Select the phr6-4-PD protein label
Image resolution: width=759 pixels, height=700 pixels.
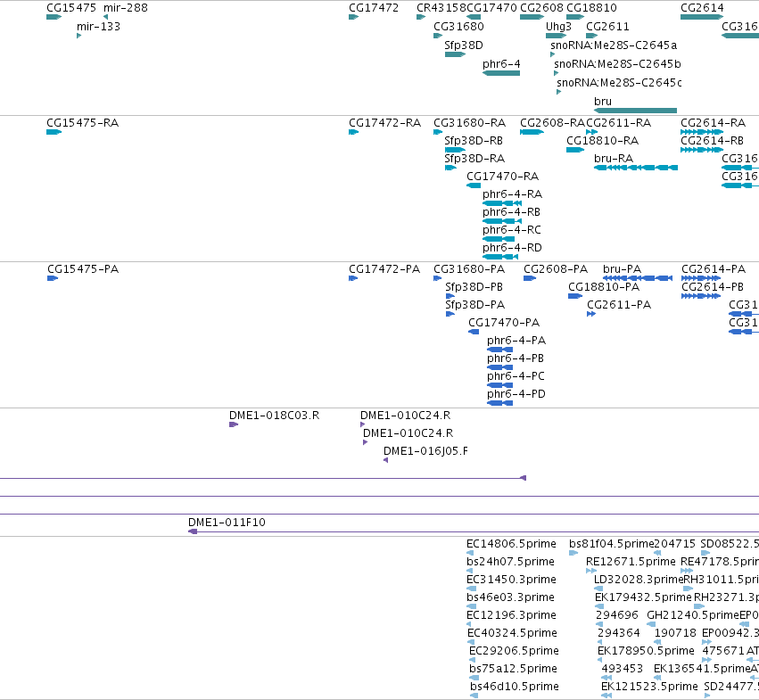(x=516, y=394)
